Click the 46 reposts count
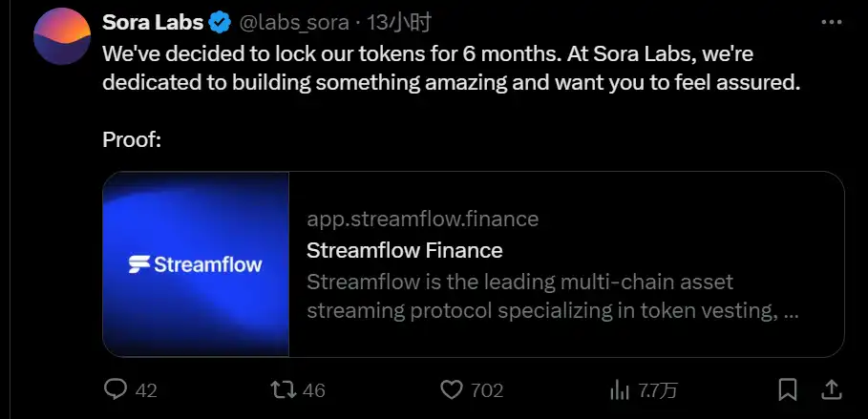This screenshot has height=419, width=868. pos(314,390)
